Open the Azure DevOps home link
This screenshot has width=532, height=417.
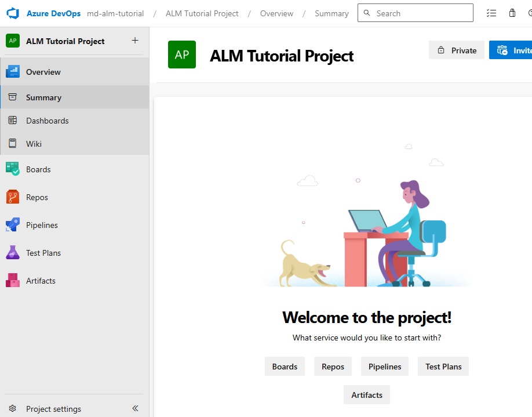click(x=54, y=13)
